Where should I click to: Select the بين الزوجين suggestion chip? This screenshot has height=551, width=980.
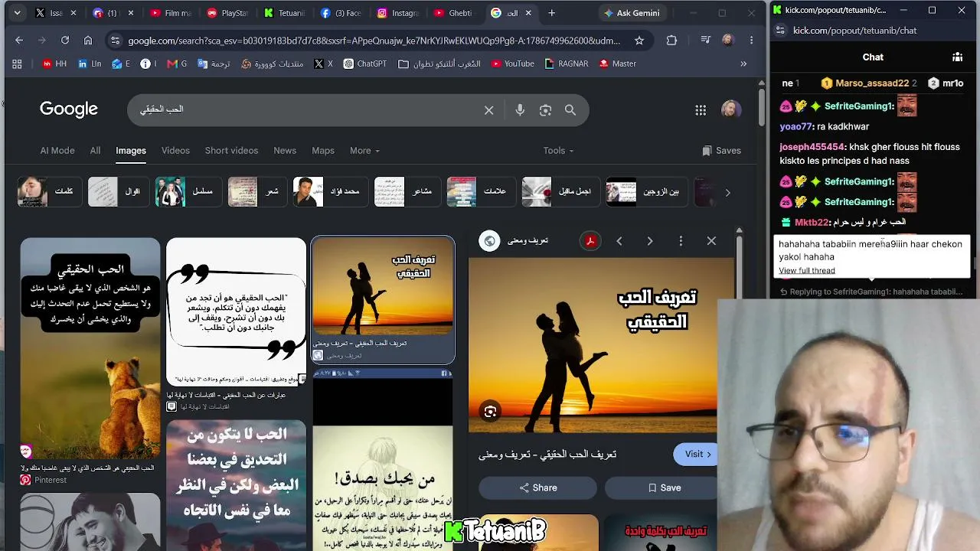click(645, 191)
